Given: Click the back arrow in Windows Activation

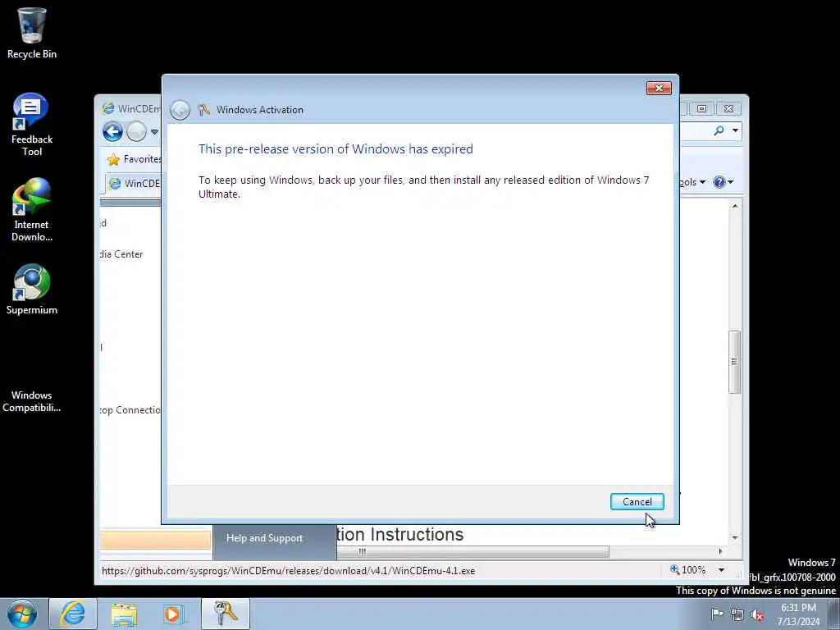Looking at the screenshot, I should pos(180,111).
